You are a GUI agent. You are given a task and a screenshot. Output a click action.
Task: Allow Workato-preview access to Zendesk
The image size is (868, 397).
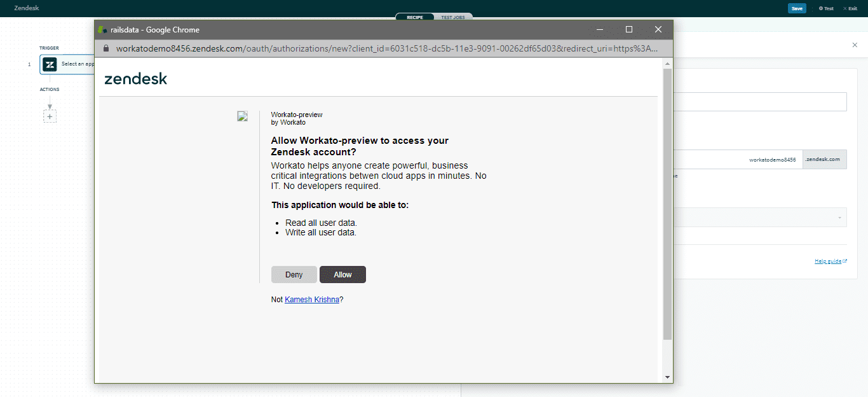342,274
